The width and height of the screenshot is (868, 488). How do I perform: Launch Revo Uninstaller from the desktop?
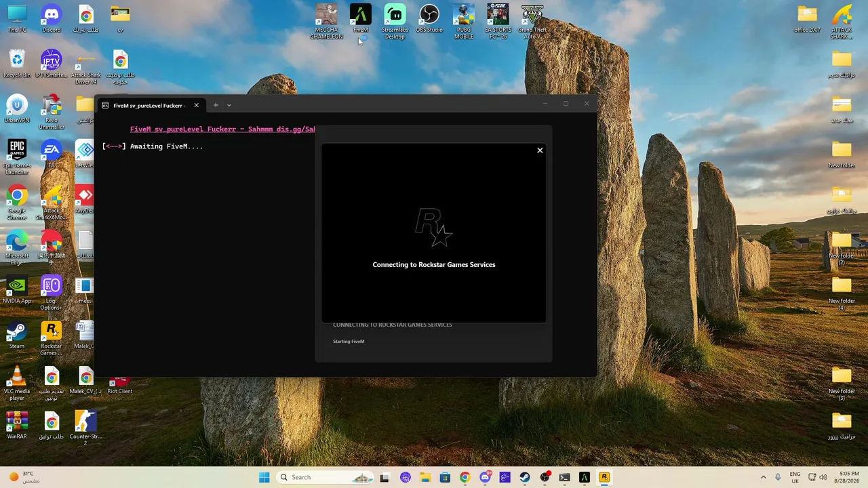tap(51, 112)
